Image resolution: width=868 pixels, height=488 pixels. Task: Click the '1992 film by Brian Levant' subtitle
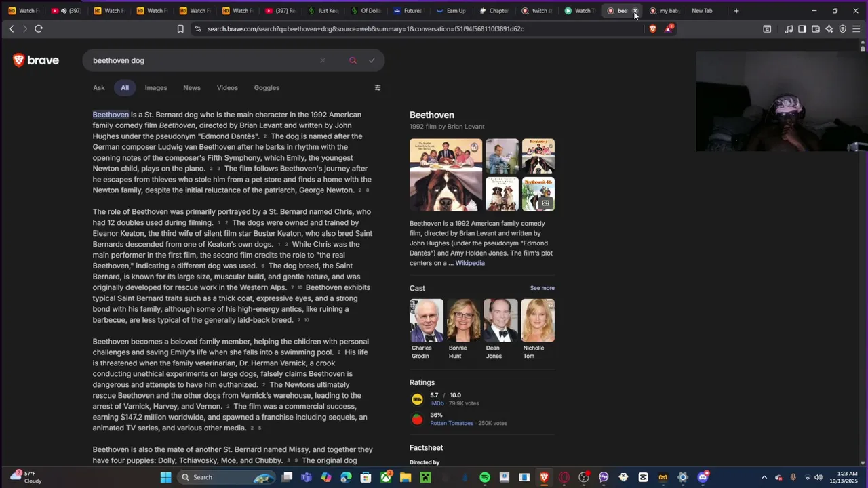click(447, 127)
